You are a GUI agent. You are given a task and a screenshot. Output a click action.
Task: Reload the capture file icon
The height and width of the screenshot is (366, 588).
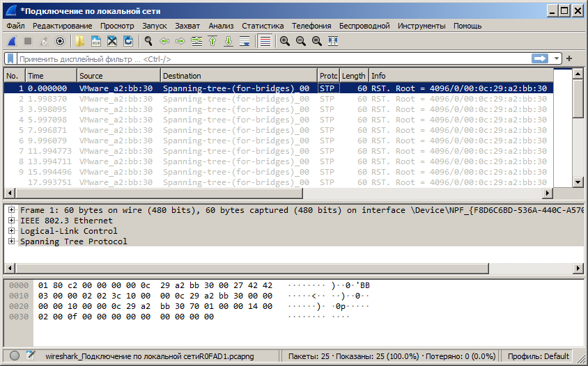coord(128,41)
